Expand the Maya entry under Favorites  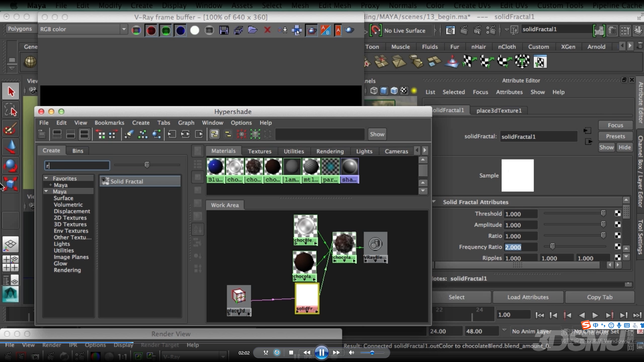[51, 185]
